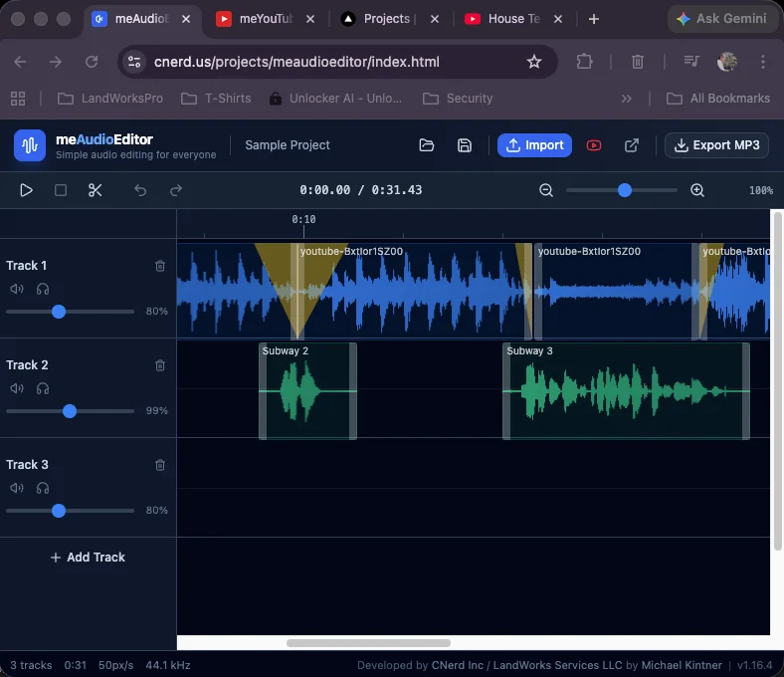The width and height of the screenshot is (784, 677).
Task: Click the vertical timeline scrollbar
Action: coord(777,380)
